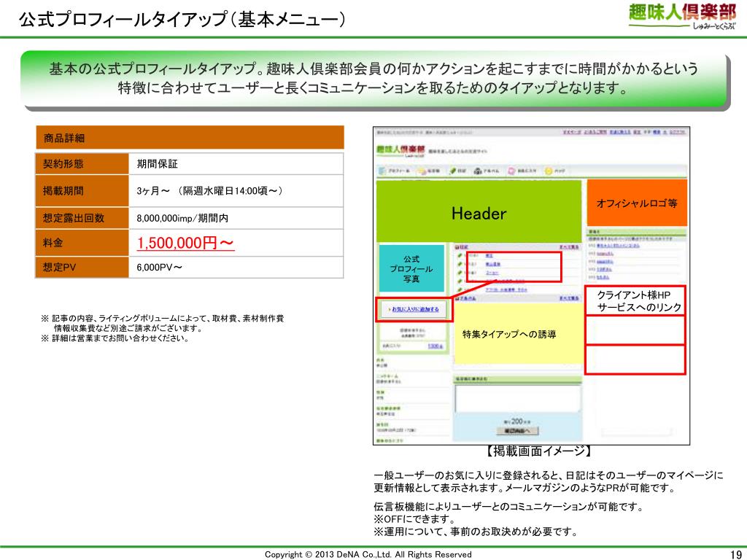Click the 想定PV row label
Screen dimensions: 747x560
(x=82, y=267)
